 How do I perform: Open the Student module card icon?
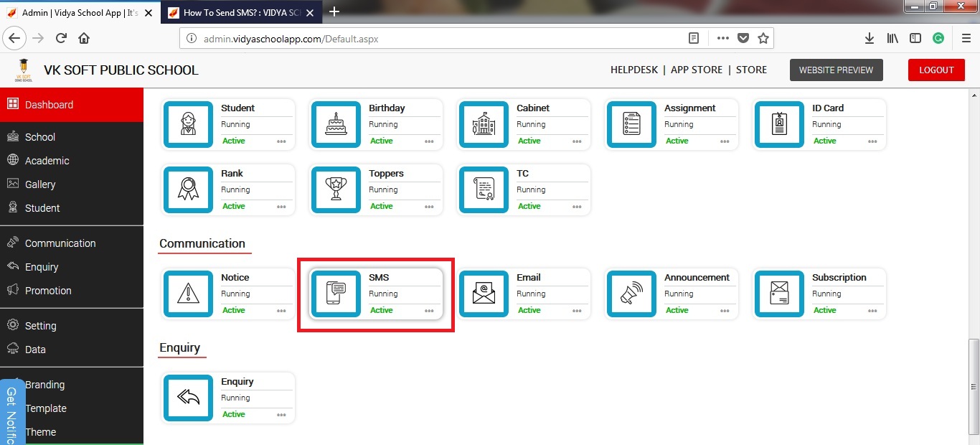pyautogui.click(x=189, y=124)
